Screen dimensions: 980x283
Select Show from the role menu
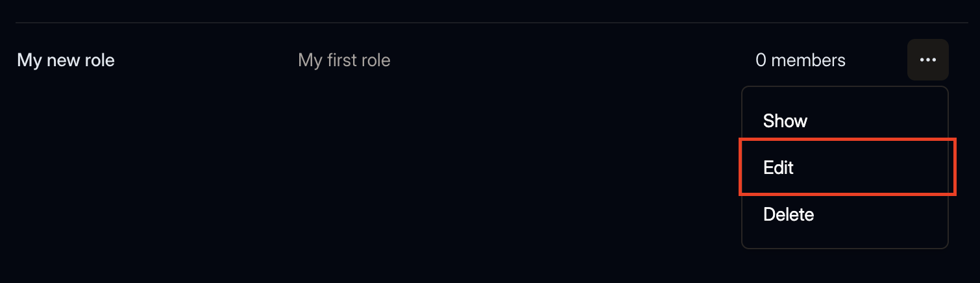coord(785,121)
